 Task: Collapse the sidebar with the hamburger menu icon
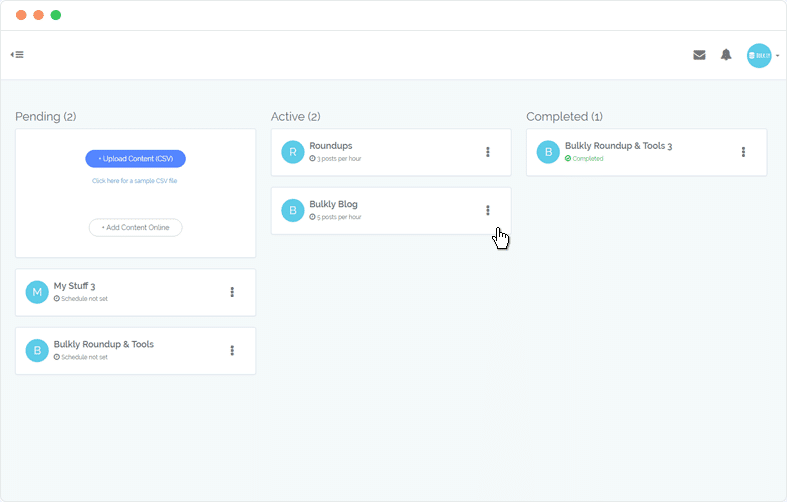pyautogui.click(x=17, y=55)
